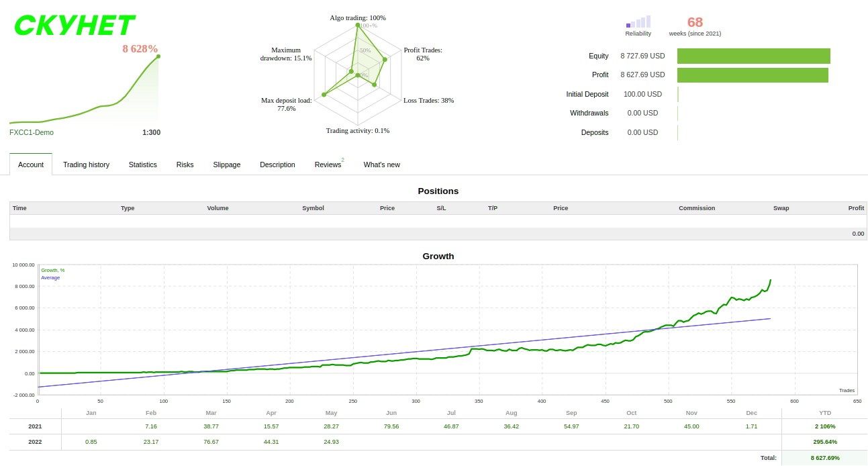Sort positions by Volume column header

click(x=218, y=208)
